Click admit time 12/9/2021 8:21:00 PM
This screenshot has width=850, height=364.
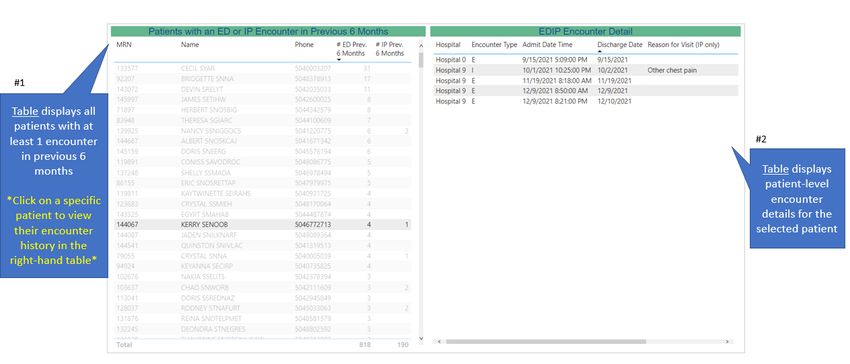click(x=555, y=101)
